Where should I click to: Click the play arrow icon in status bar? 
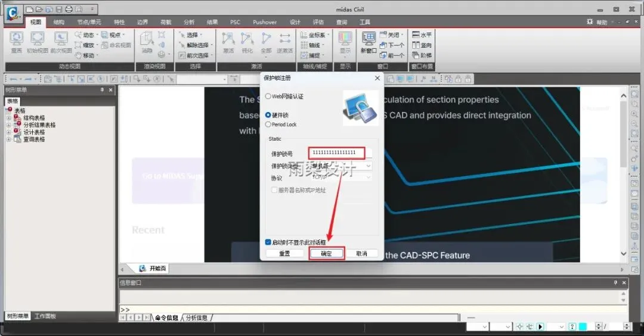[540, 326]
